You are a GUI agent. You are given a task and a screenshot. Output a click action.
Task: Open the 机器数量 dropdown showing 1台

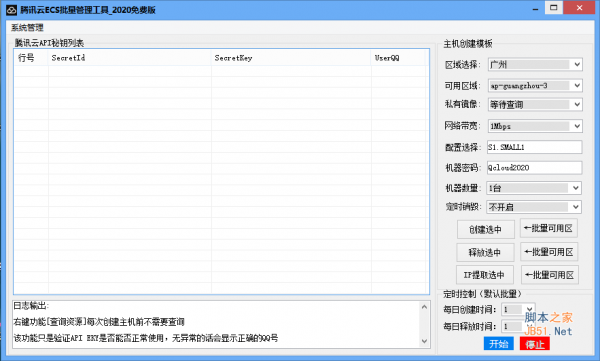tap(534, 188)
